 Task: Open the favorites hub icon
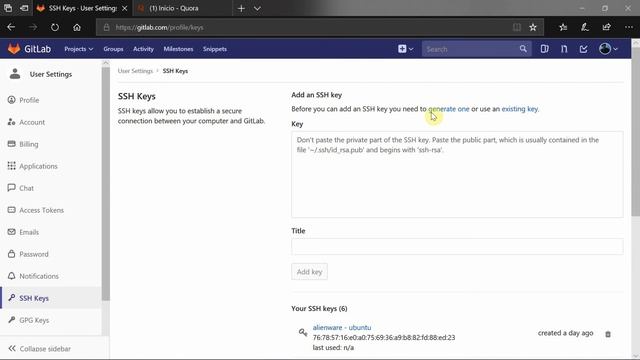(563, 27)
